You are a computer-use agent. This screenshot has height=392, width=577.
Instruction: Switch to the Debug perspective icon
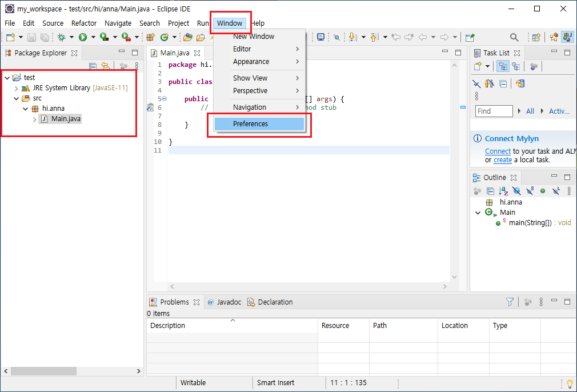tap(554, 37)
